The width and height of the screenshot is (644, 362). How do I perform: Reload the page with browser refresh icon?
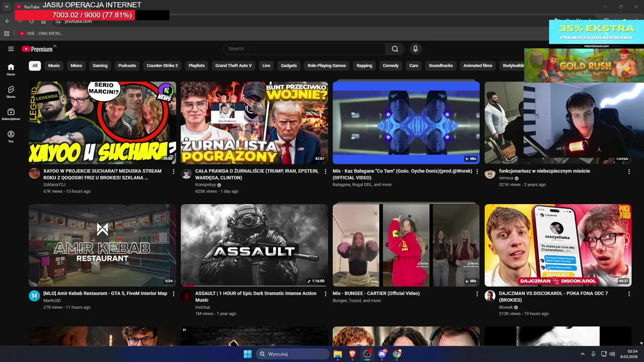coord(31,21)
